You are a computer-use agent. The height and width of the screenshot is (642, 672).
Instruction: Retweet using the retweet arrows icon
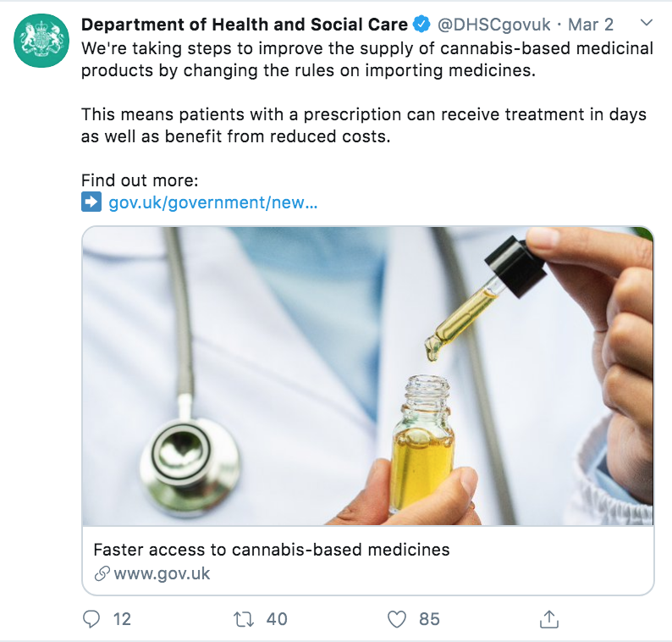[x=244, y=619]
